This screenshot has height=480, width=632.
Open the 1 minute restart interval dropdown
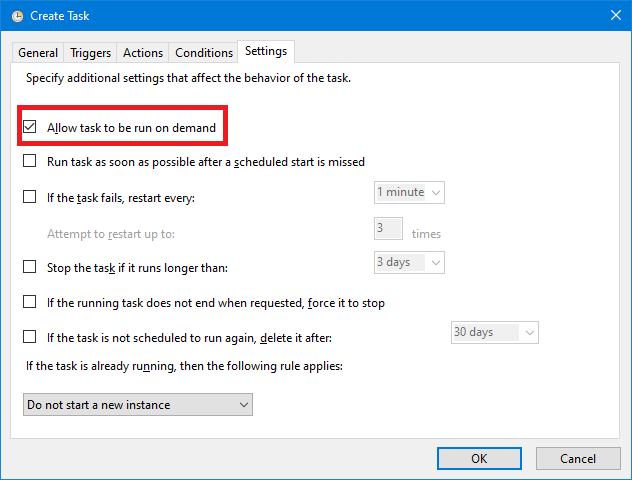tap(409, 193)
